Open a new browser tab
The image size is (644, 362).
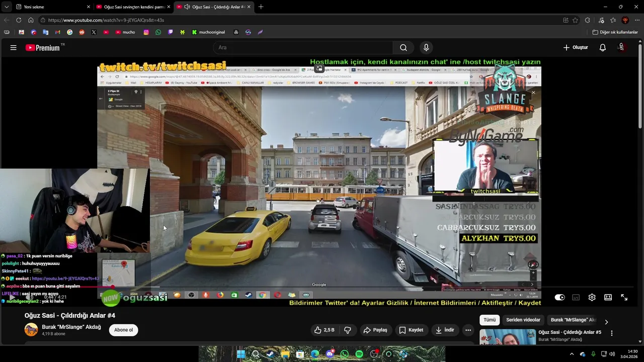click(x=261, y=7)
